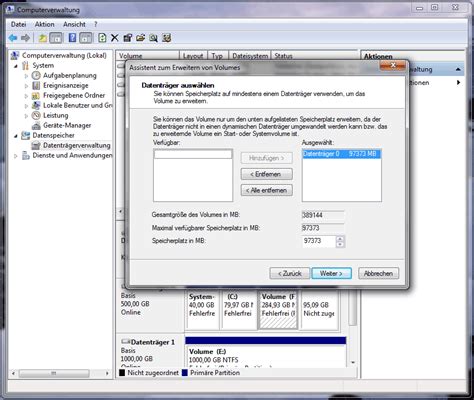Open the Help toolbar icon

(72, 38)
